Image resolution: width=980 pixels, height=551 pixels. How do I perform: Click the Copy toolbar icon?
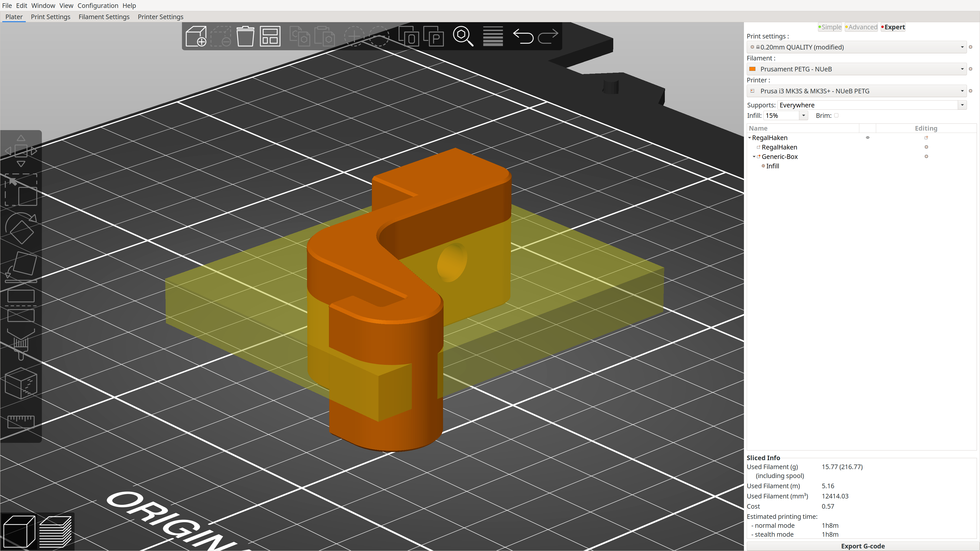300,36
